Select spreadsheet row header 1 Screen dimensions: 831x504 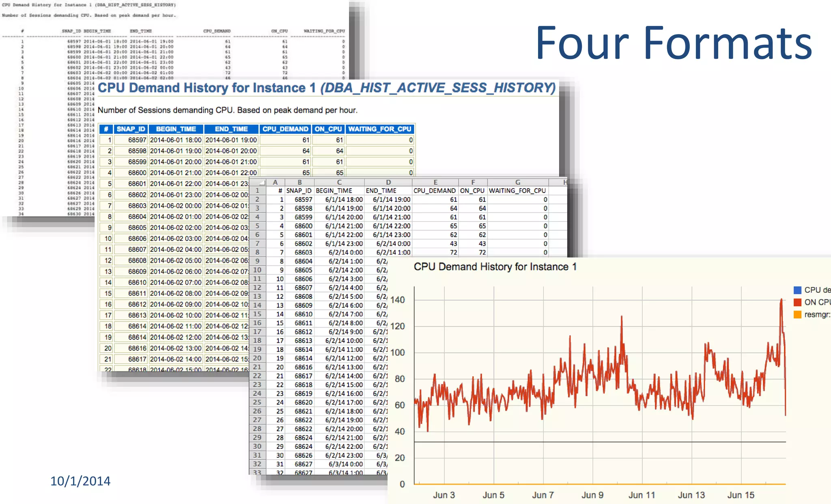[x=257, y=191]
